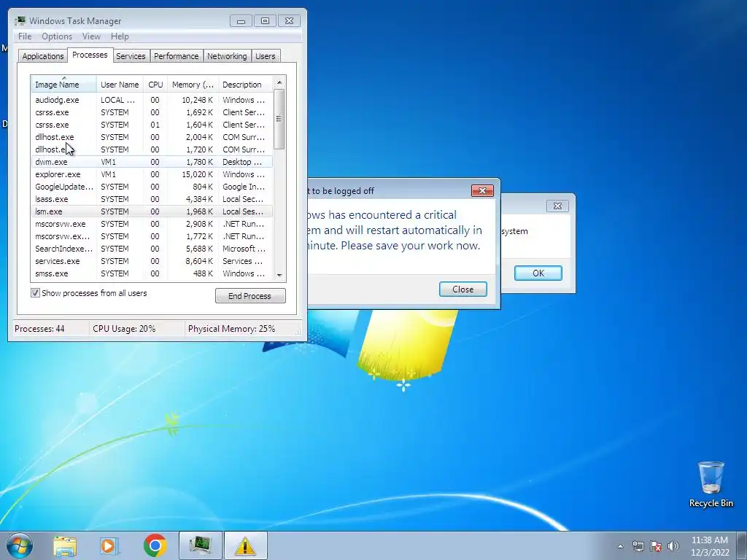Select the smss.exe process row
Viewport: 747px width, 560px height.
(152, 273)
